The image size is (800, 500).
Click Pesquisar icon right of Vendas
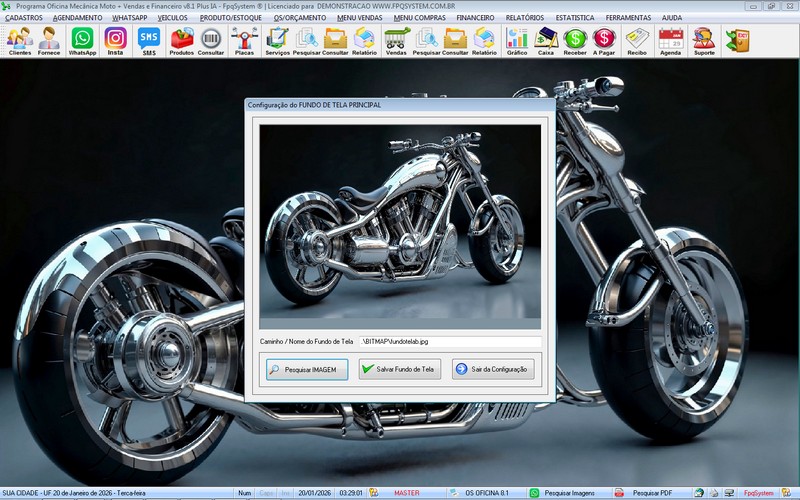[x=427, y=41]
